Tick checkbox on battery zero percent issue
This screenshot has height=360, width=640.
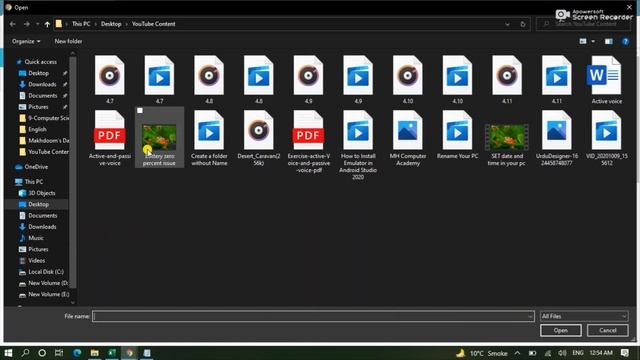pos(140,111)
